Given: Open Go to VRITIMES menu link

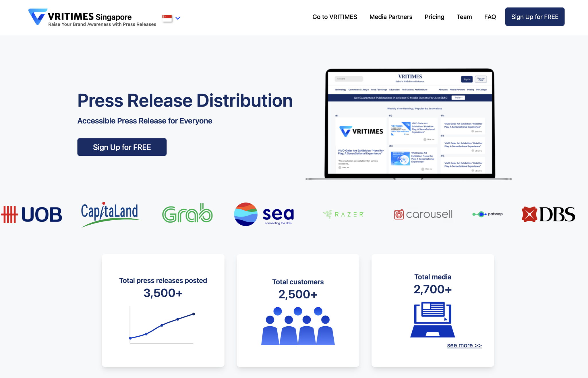Looking at the screenshot, I should pyautogui.click(x=335, y=17).
